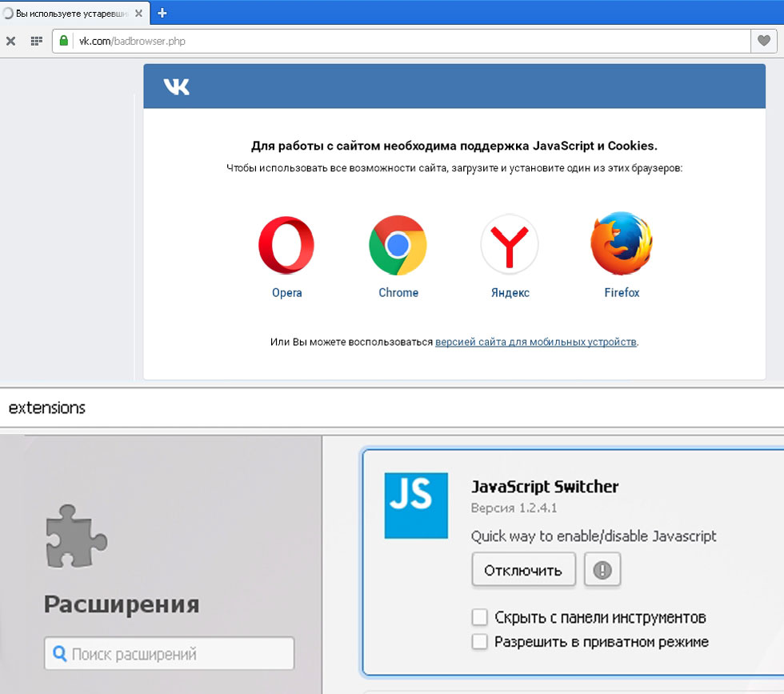The width and height of the screenshot is (784, 694).
Task: Enable 'Разрешить в приватном режиме' checkbox
Action: coord(479,641)
